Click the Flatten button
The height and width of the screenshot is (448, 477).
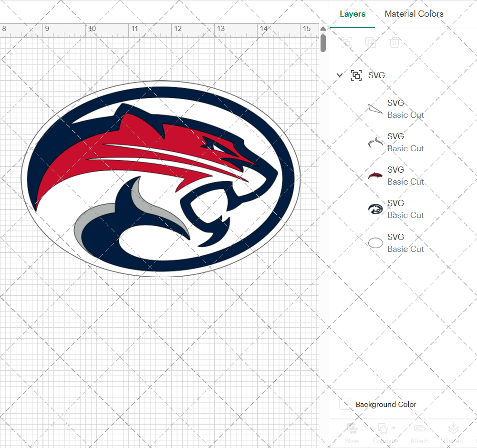pyautogui.click(x=453, y=433)
